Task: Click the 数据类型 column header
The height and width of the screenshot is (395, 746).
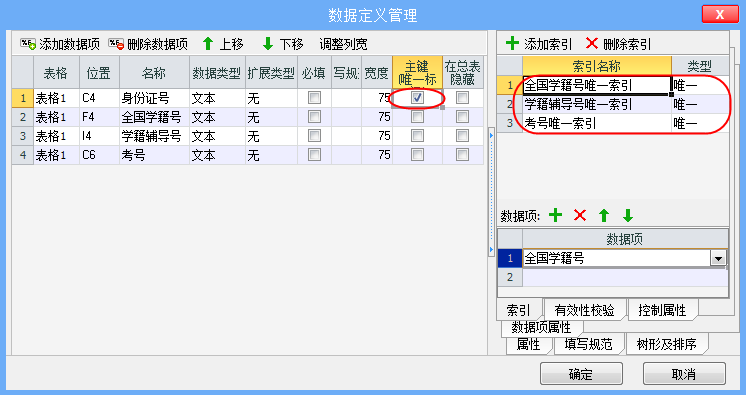Action: 217,72
